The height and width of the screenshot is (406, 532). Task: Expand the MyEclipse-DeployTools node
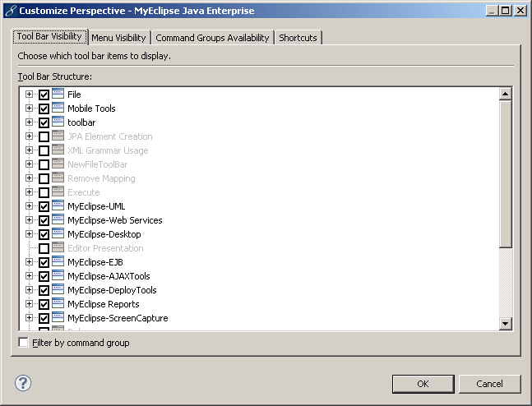(x=29, y=289)
